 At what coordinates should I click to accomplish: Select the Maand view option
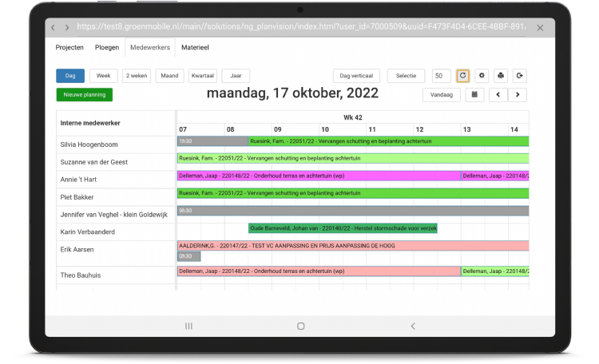click(169, 76)
